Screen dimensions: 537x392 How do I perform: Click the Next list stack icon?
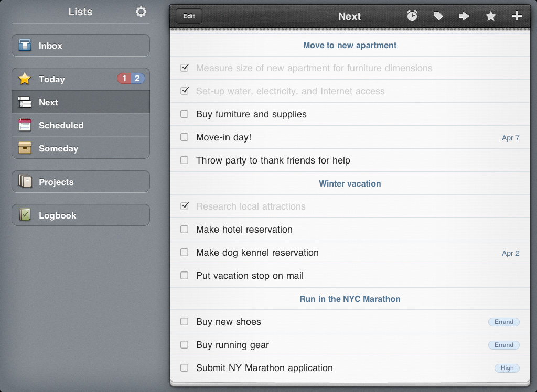click(x=25, y=102)
